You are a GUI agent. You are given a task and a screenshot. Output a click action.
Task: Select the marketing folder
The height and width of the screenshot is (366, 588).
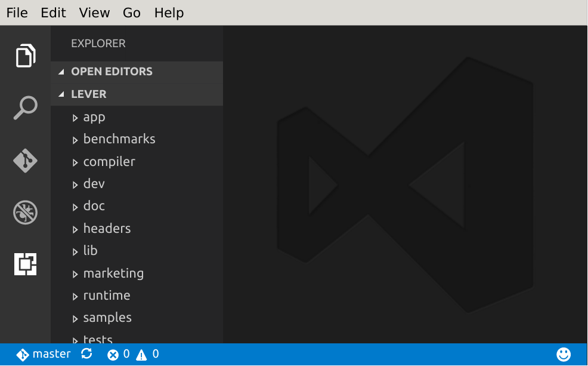pos(113,273)
